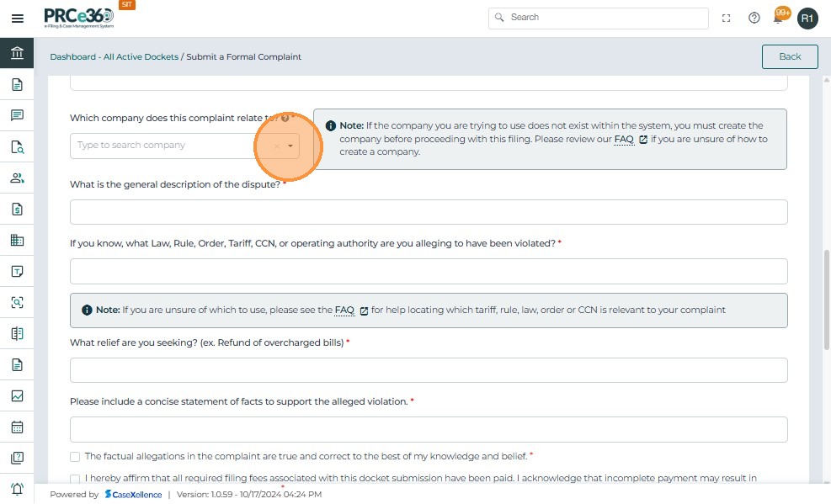Click the general description of dispute field

point(429,212)
